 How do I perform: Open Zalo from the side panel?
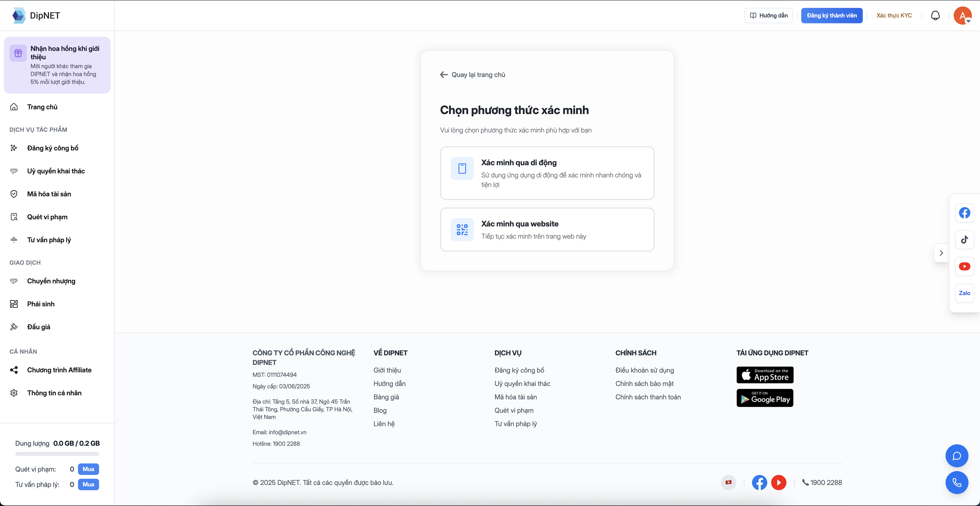pos(964,293)
